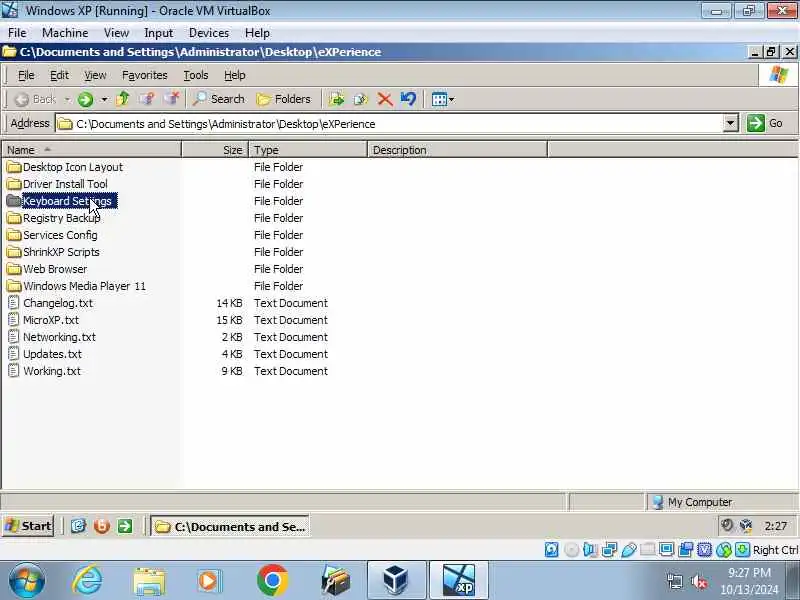Click the Description column header
Screen dimensions: 800x600
tap(457, 149)
